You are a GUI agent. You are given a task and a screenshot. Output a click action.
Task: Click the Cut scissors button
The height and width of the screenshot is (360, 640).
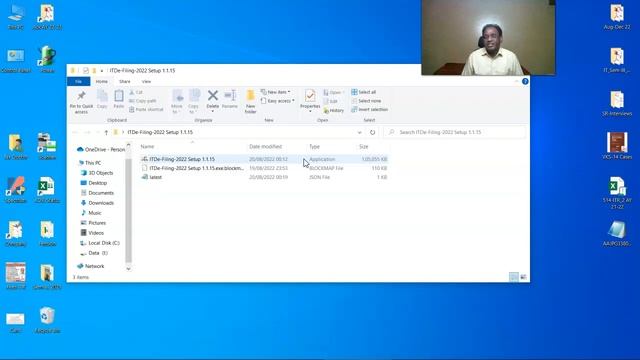[136, 92]
